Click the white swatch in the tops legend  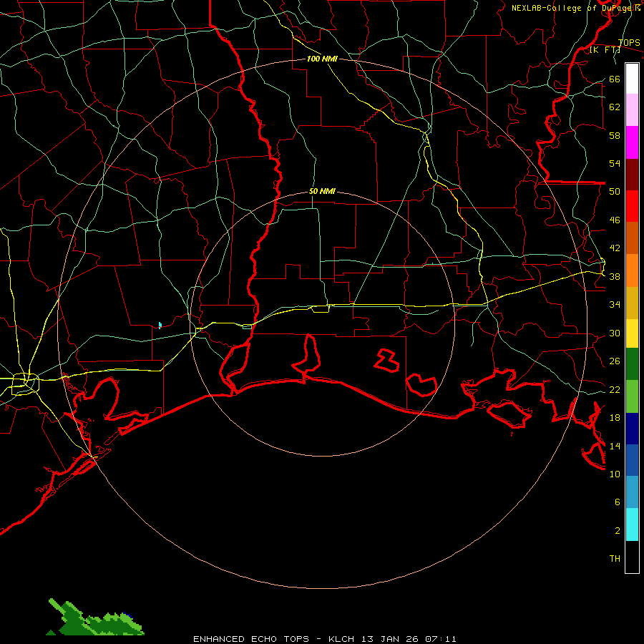click(632, 79)
